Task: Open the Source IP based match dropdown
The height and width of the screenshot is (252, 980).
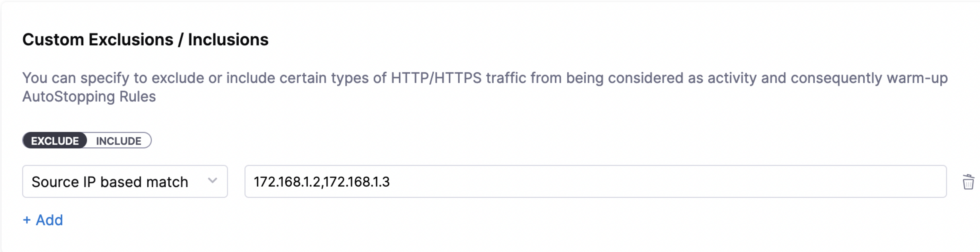Action: click(125, 182)
